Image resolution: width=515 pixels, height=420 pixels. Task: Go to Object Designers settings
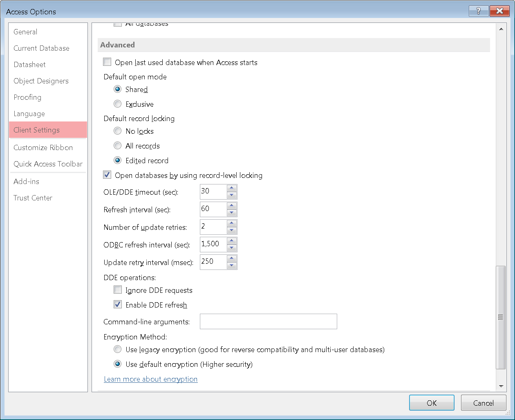click(48, 81)
